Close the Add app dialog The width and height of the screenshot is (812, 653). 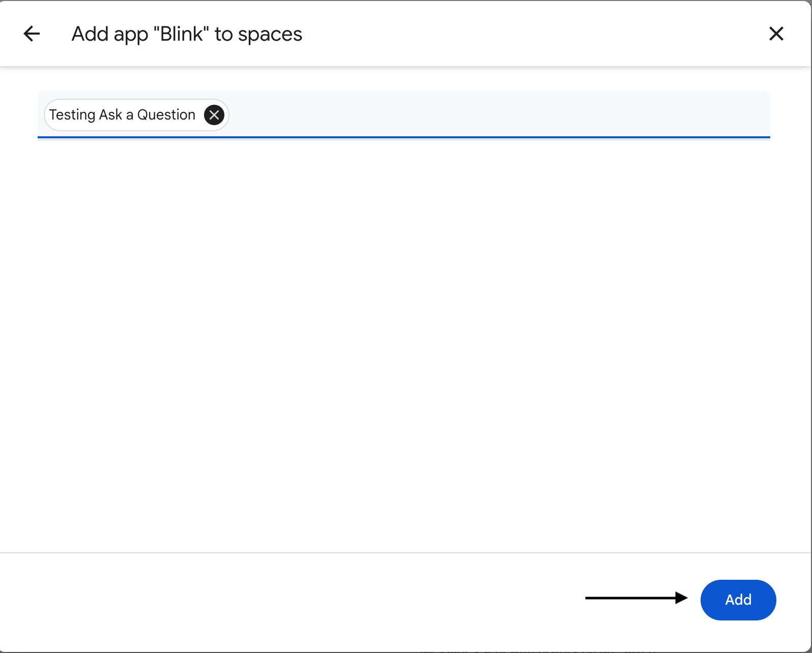[x=776, y=34]
